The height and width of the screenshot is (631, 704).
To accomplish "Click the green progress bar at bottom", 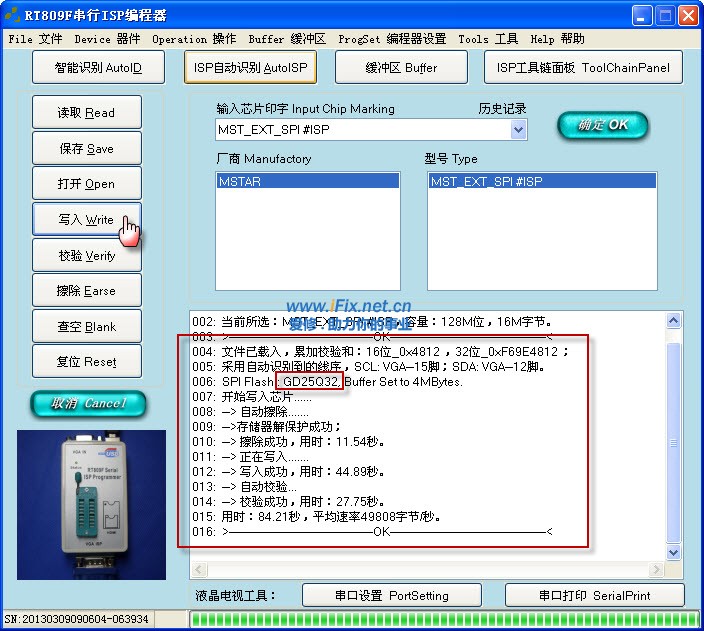I will coord(443,619).
